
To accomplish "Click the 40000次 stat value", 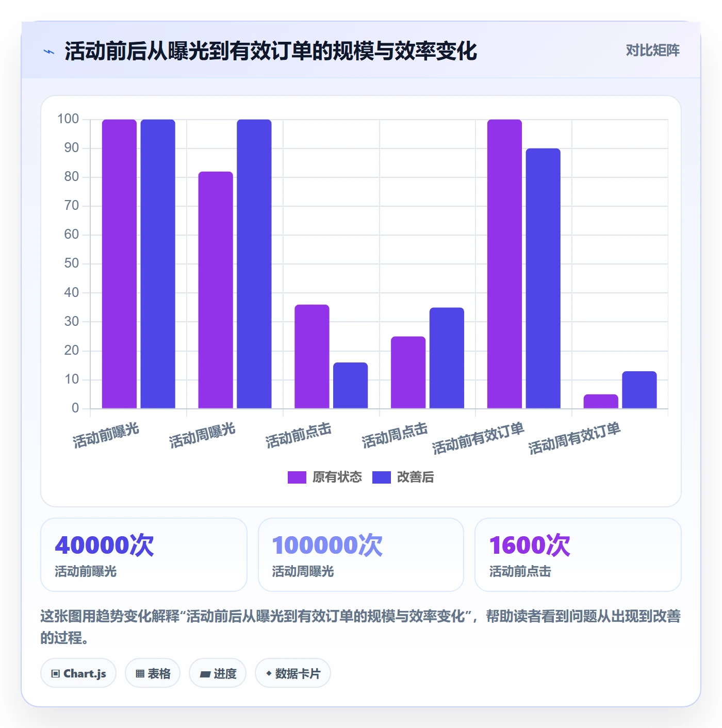I will coord(105,545).
